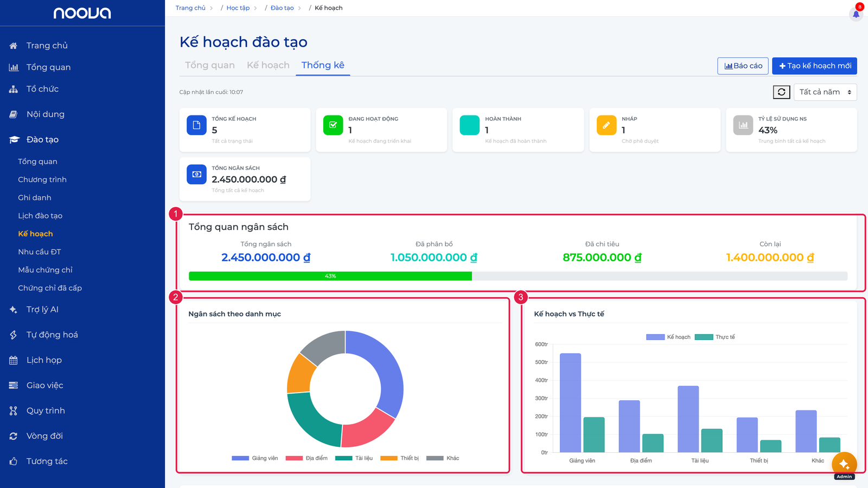Open the notification bell icon

click(856, 14)
